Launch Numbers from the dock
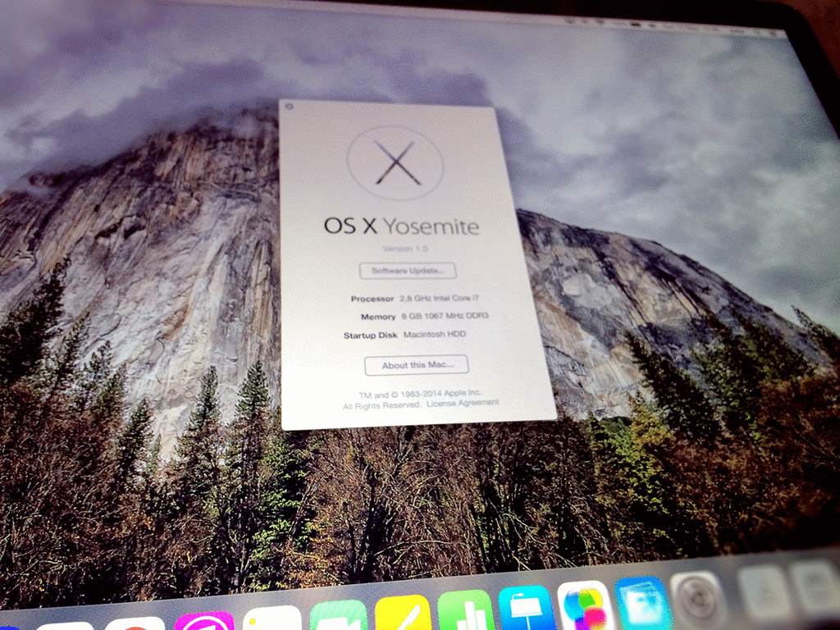 [465, 610]
